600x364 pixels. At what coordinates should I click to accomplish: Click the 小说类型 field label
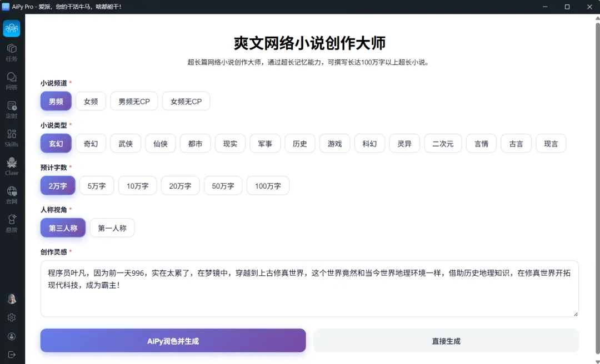[x=53, y=125]
